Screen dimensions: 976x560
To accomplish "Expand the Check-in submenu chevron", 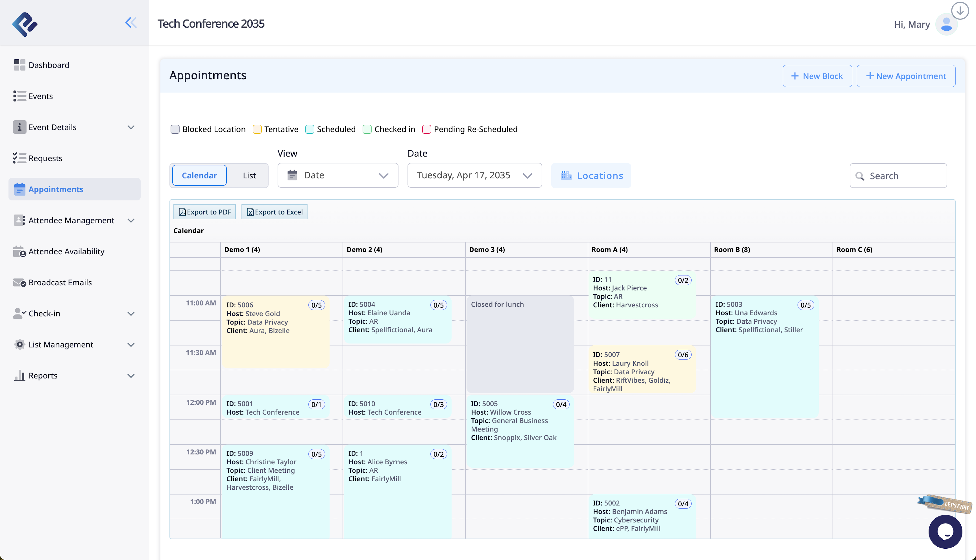I will click(x=131, y=313).
